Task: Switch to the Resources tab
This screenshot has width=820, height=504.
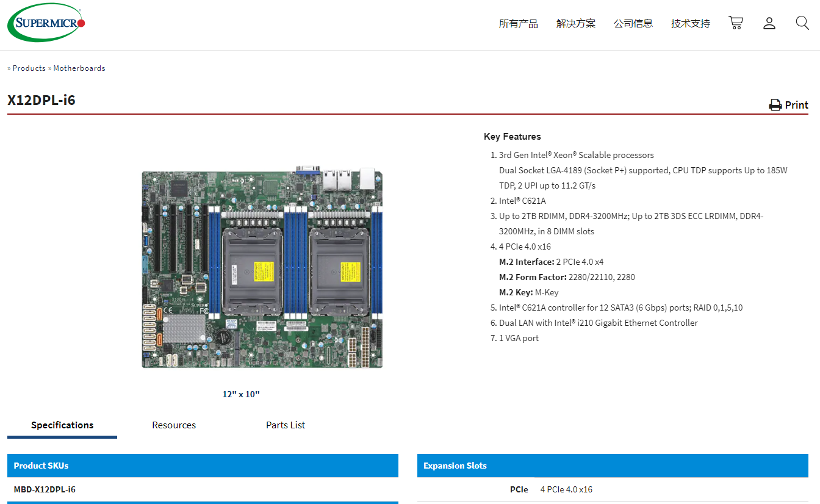Action: [174, 425]
